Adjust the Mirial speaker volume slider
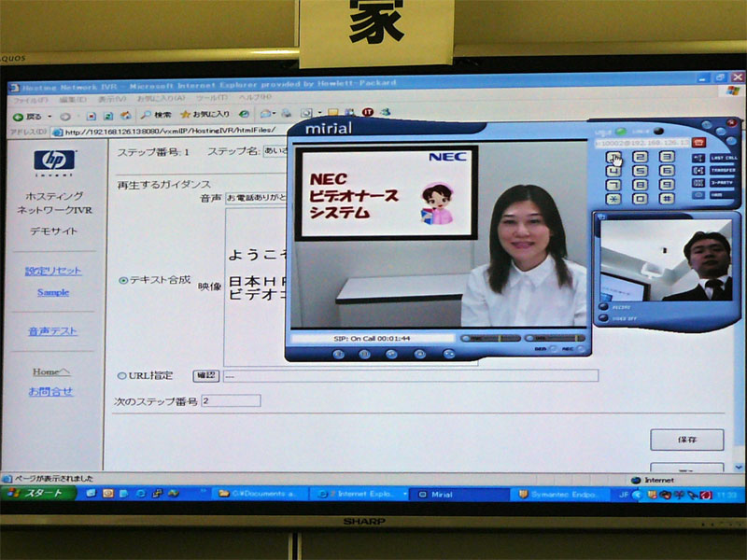Image resolution: width=747 pixels, height=560 pixels. coord(555,338)
